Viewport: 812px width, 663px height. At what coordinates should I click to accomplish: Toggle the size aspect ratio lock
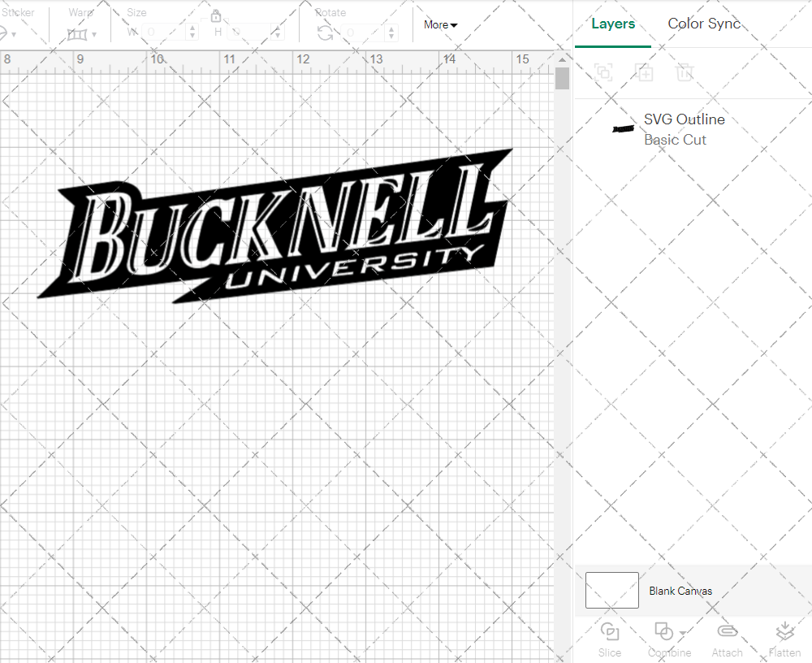(x=216, y=15)
